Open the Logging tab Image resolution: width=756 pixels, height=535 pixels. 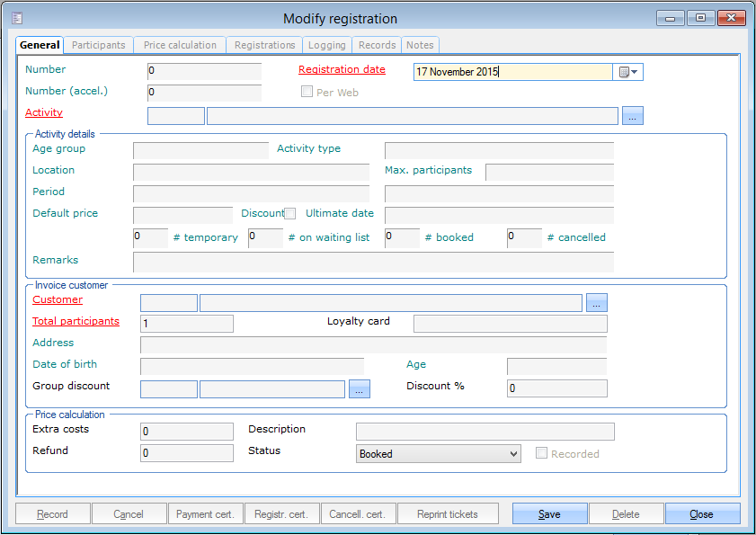pos(326,45)
